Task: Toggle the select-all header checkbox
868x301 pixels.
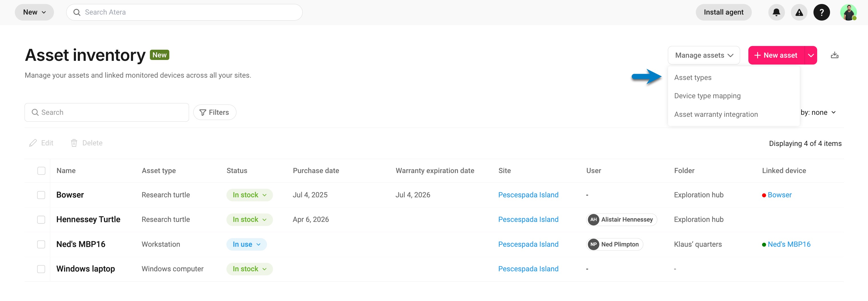Action: click(41, 170)
